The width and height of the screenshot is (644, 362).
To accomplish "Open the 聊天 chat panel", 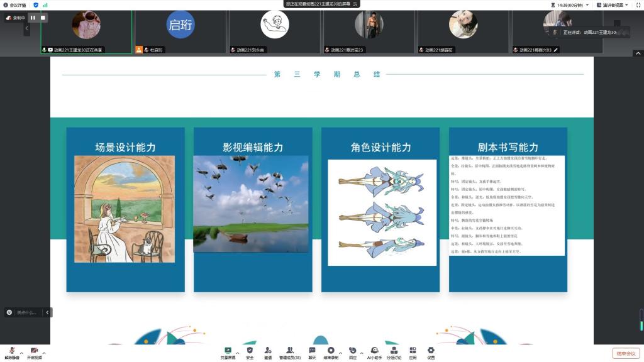I will click(312, 352).
